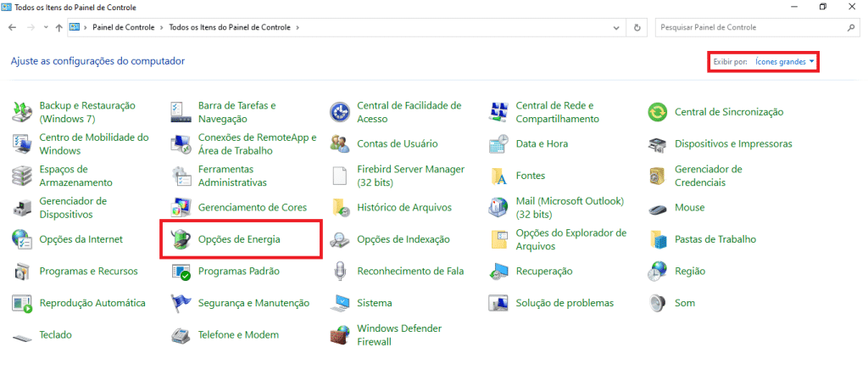868x370 pixels.
Task: Click the Windows Defender Firewall brick icon
Action: pos(340,334)
